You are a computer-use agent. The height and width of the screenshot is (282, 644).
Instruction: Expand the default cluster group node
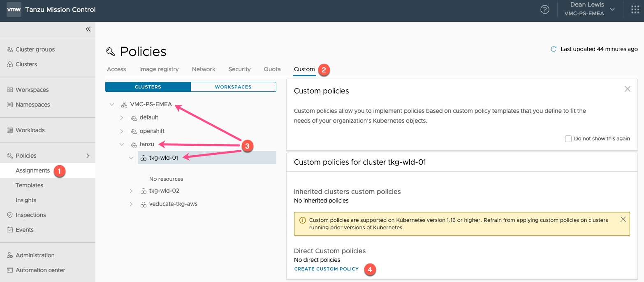(x=122, y=118)
